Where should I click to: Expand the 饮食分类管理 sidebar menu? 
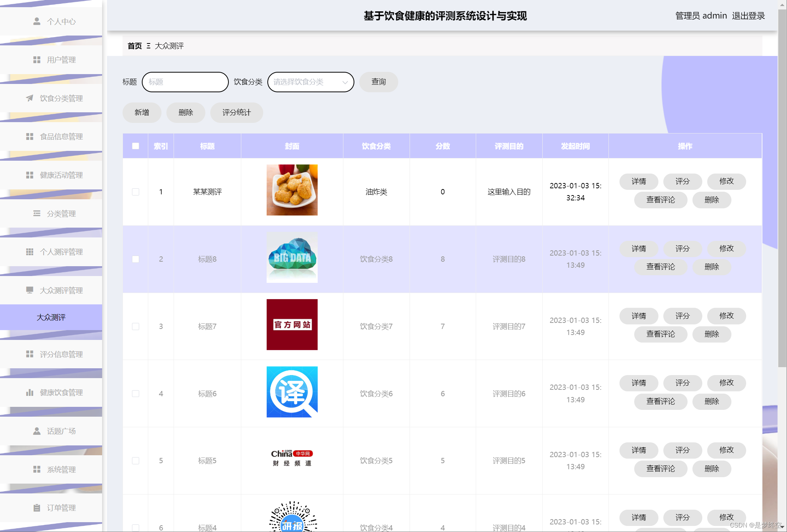tap(51, 98)
